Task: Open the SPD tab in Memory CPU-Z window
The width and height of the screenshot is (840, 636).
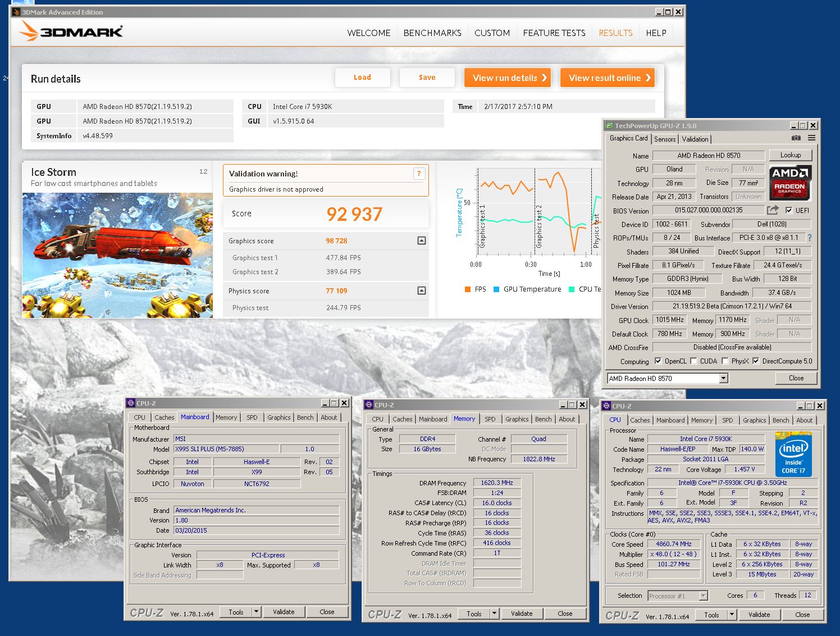Action: pos(490,419)
